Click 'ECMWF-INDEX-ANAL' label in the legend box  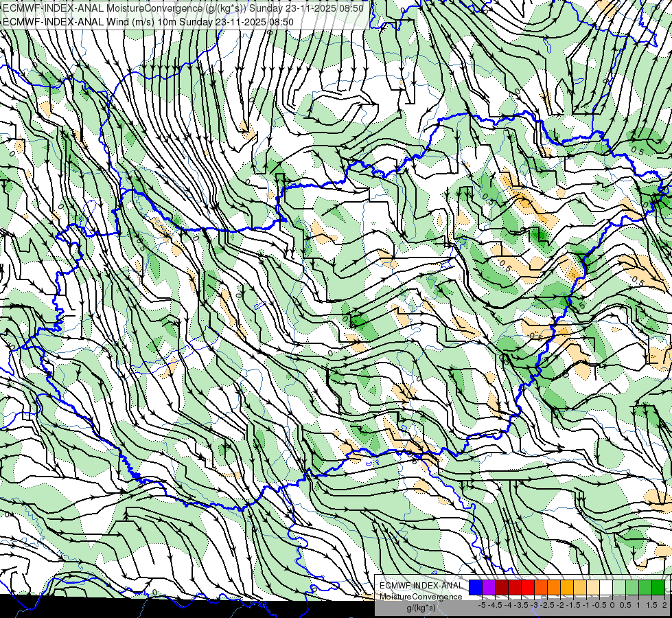(421, 586)
